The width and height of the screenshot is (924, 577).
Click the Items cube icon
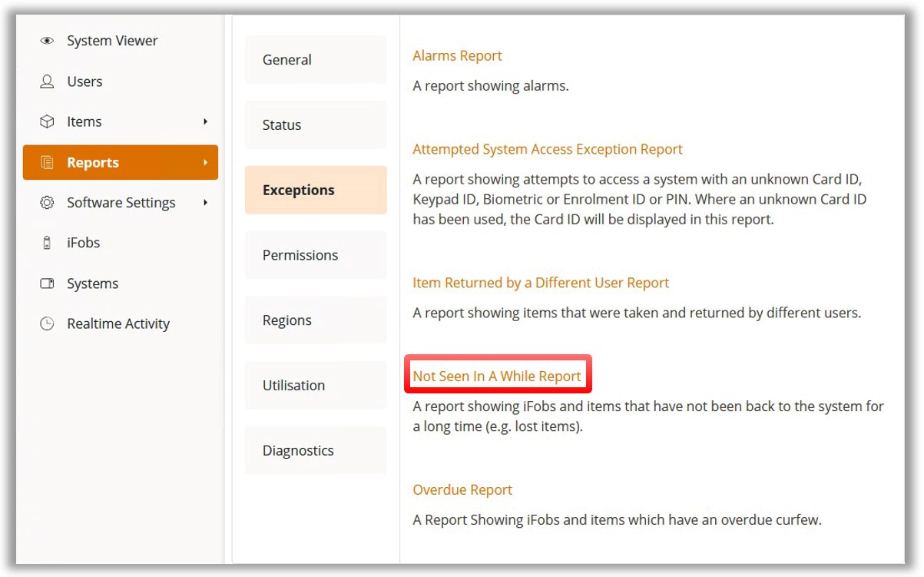click(x=47, y=122)
